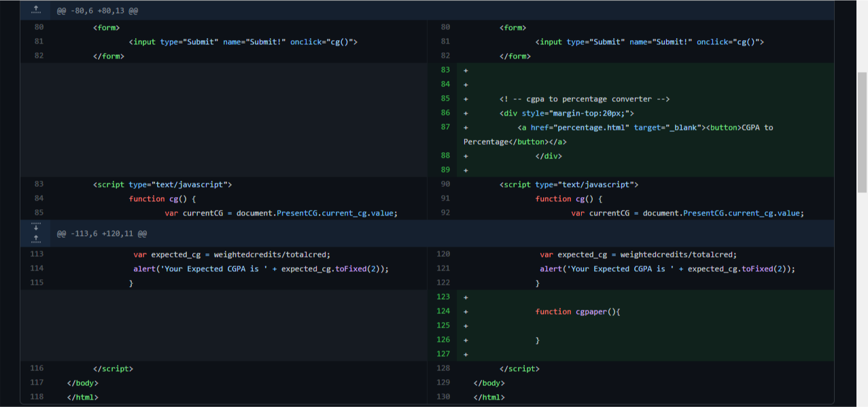Click line number 126 closing brace added
Image resolution: width=868 pixels, height=407 pixels.
tap(443, 340)
